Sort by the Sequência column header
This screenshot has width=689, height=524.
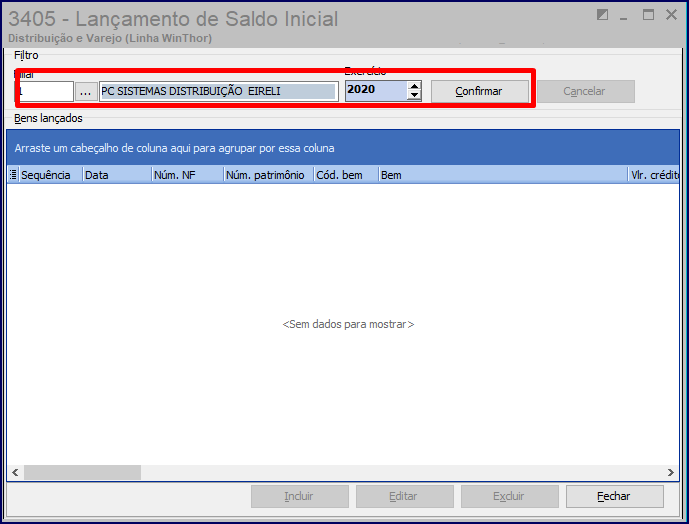pyautogui.click(x=50, y=175)
